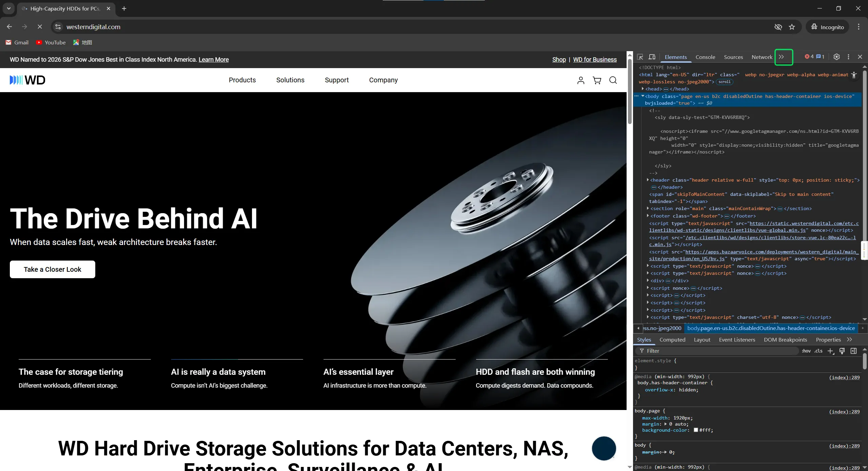868x471 pixels.
Task: Toggle the device toolbar
Action: [x=652, y=57]
